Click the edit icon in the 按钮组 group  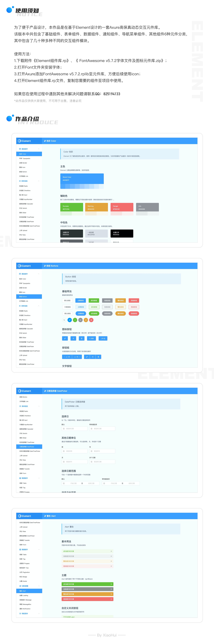click(x=87, y=357)
